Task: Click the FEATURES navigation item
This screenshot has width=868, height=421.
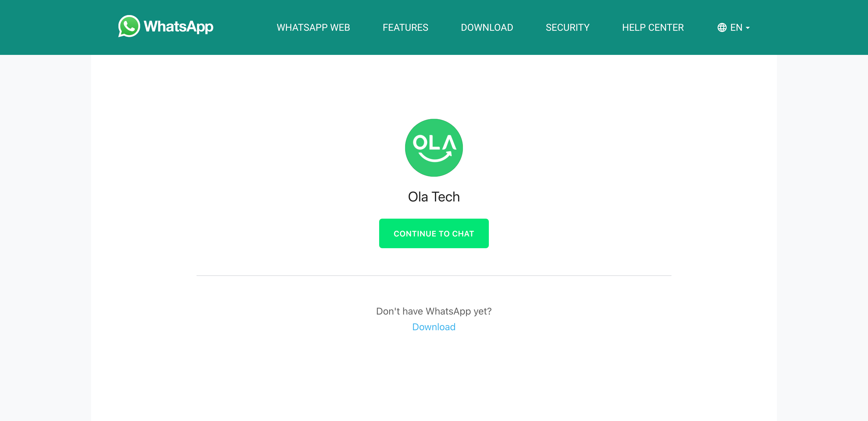Action: pyautogui.click(x=406, y=28)
